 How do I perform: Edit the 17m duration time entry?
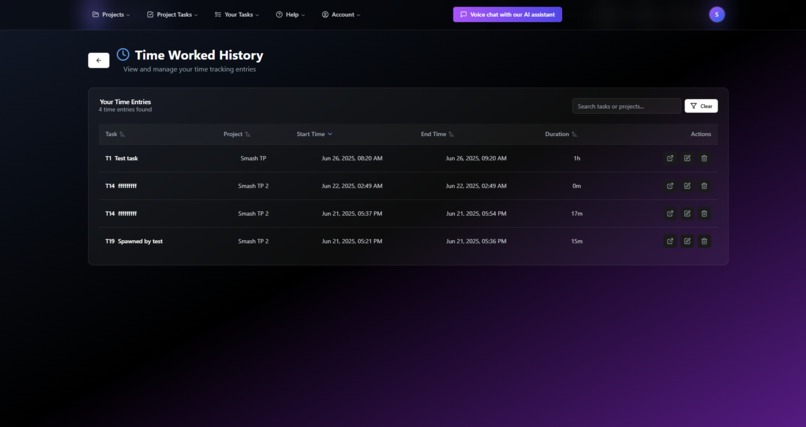[687, 213]
